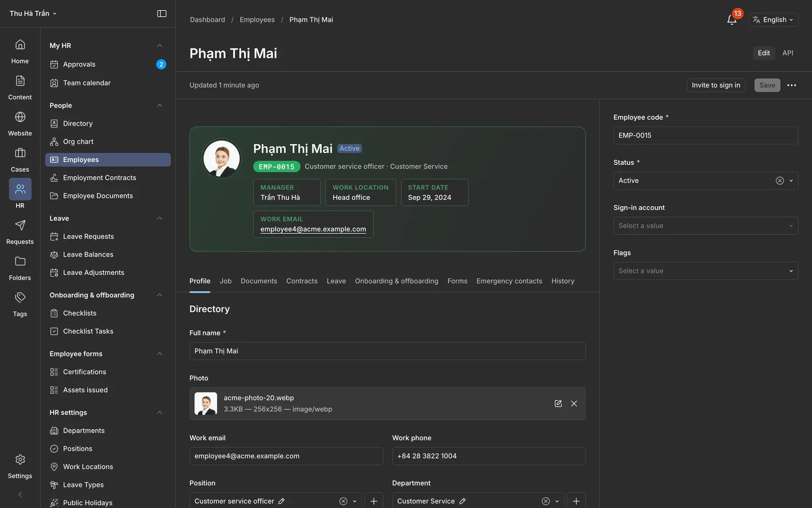
Task: Collapse the HR settings section
Action: point(159,412)
